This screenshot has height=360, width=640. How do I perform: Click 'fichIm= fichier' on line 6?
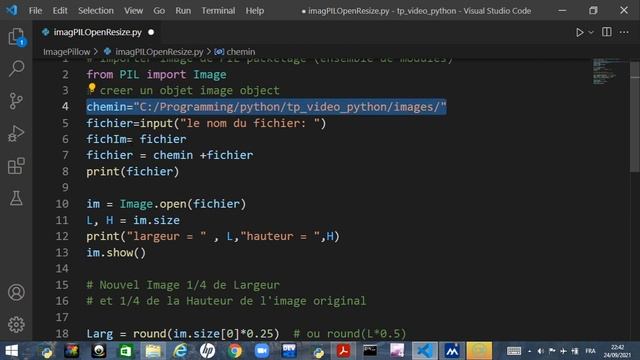(136, 139)
